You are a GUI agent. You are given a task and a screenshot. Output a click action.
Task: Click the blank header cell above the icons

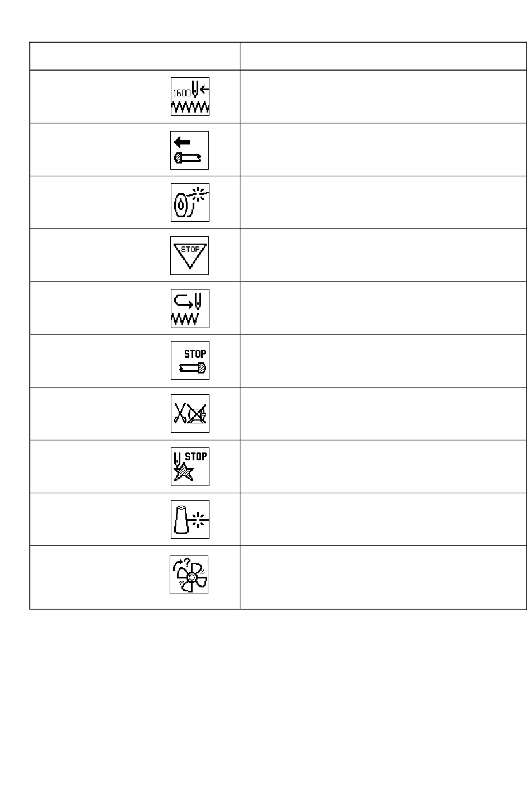tap(135, 56)
